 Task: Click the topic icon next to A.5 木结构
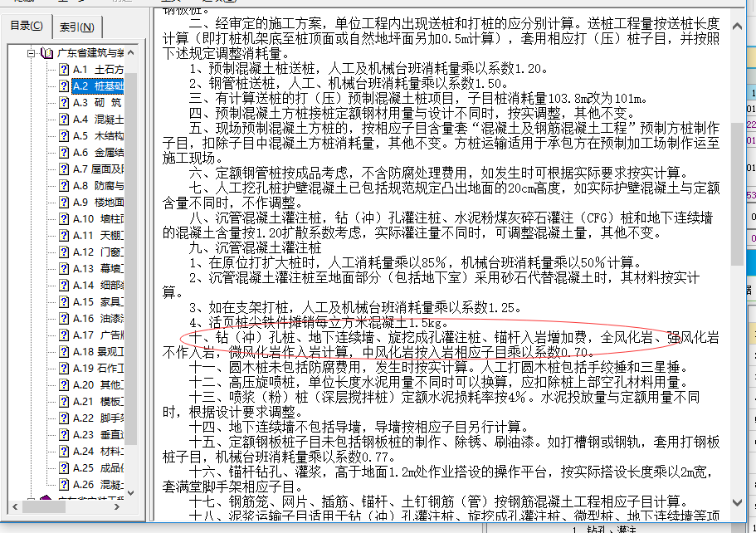pyautogui.click(x=64, y=136)
